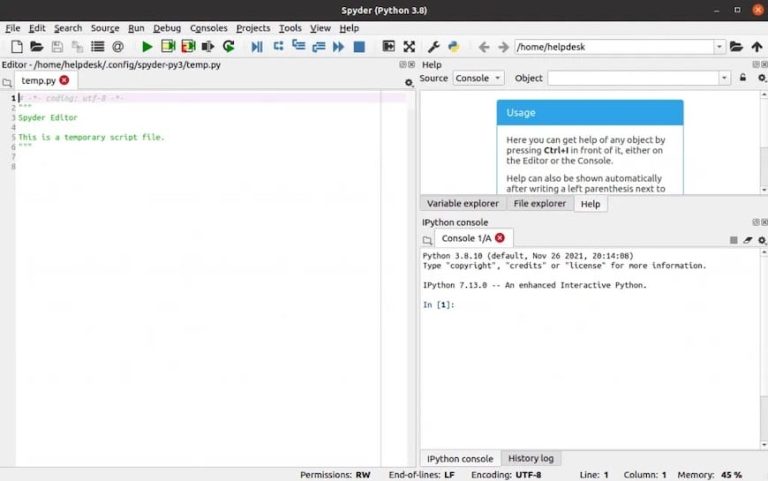Toggle the lock icon in Help pane
The width and height of the screenshot is (768, 481).
745,78
